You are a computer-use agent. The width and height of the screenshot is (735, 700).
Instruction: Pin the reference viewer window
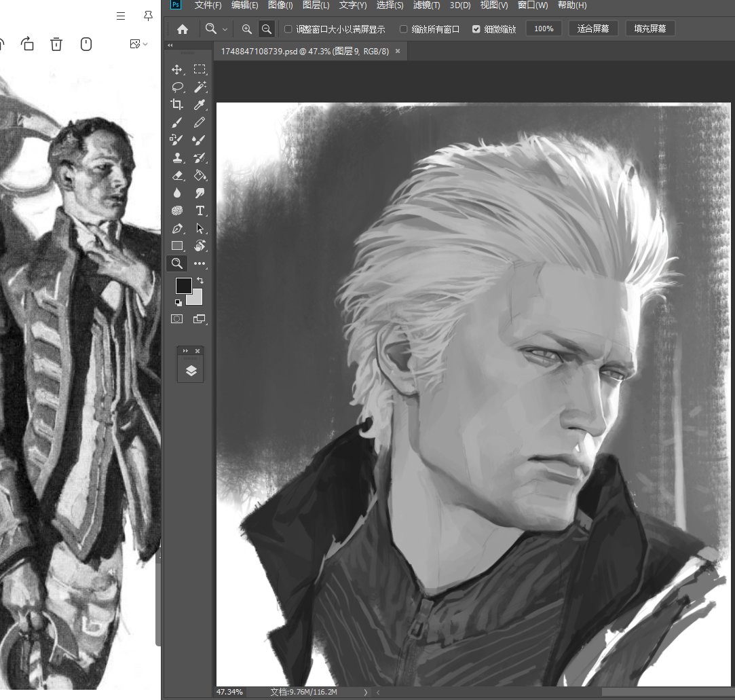148,16
